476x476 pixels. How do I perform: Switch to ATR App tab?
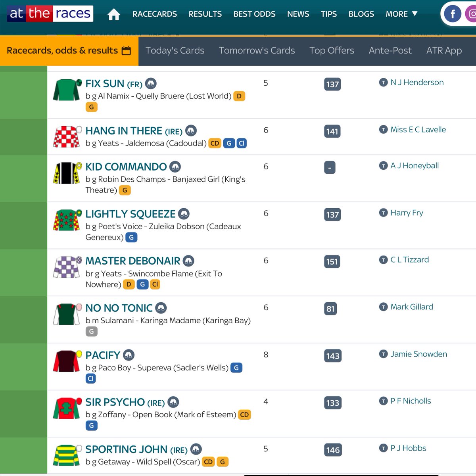444,51
